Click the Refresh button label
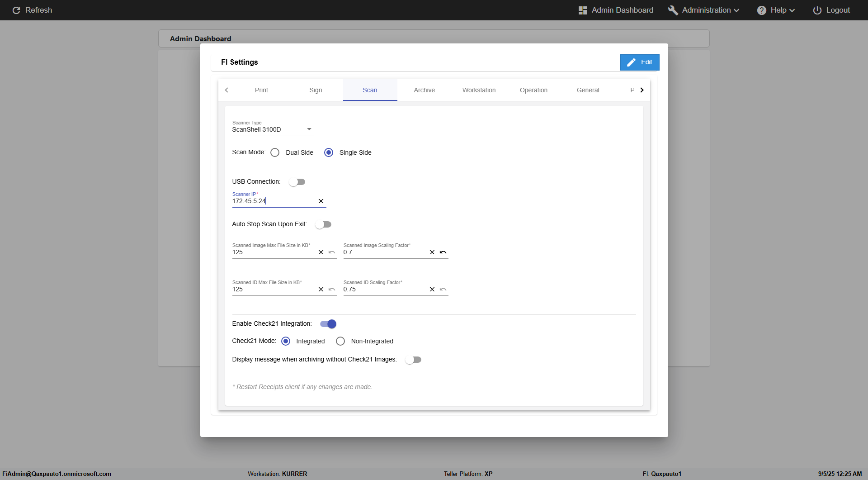 point(38,10)
